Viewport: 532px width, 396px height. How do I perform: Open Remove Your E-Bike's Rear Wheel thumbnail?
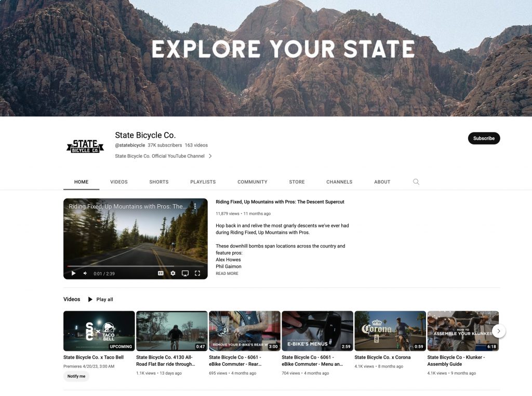245,331
